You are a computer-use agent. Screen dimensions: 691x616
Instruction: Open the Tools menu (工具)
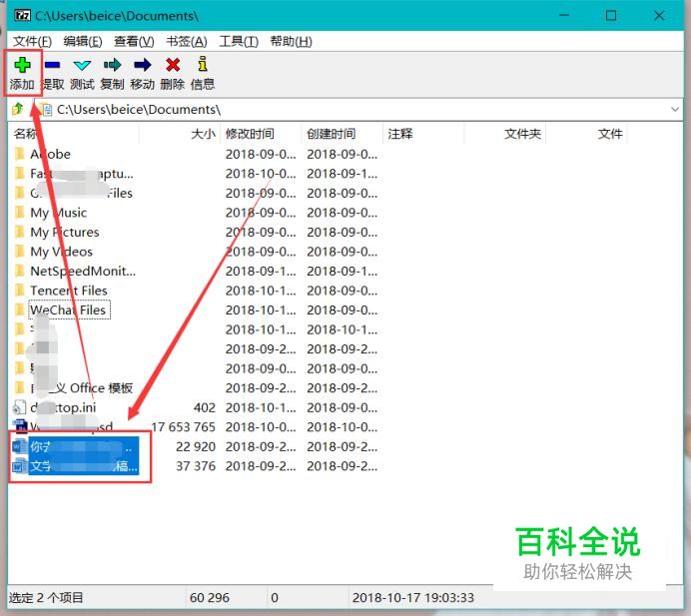pos(239,41)
